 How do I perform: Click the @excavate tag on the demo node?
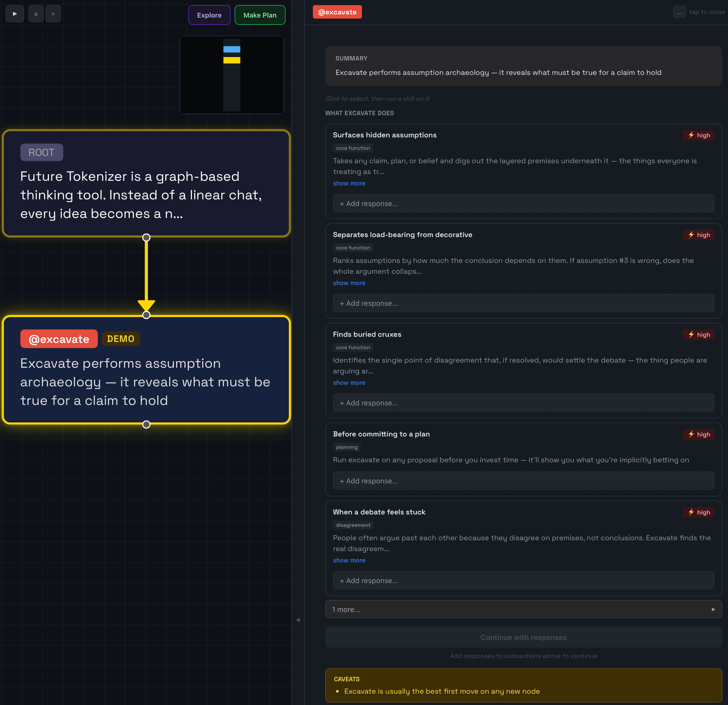click(59, 339)
